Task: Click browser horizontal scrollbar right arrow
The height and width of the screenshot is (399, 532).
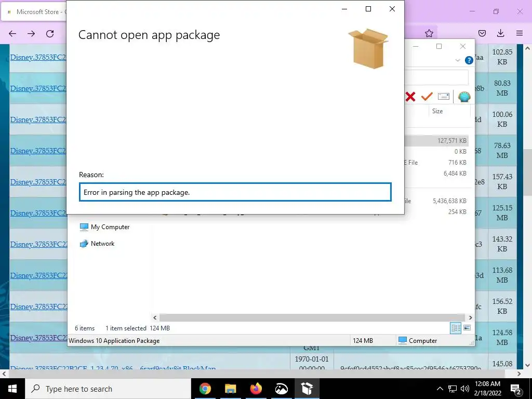Action: point(519,374)
